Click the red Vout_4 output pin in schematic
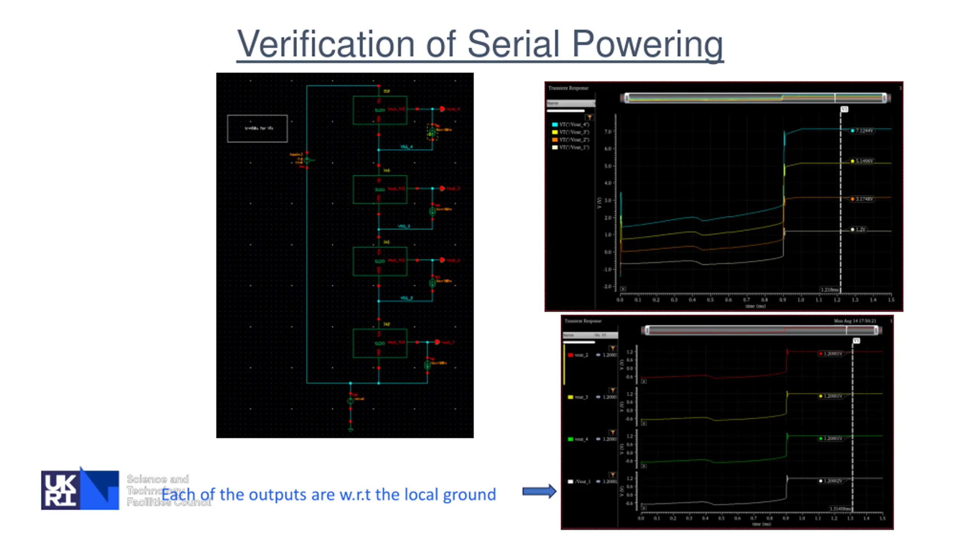Image resolution: width=980 pixels, height=551 pixels. click(443, 109)
